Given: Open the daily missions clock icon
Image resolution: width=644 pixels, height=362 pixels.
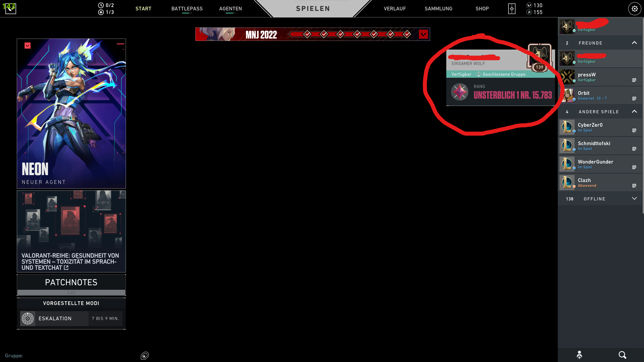Looking at the screenshot, I should 101,5.
